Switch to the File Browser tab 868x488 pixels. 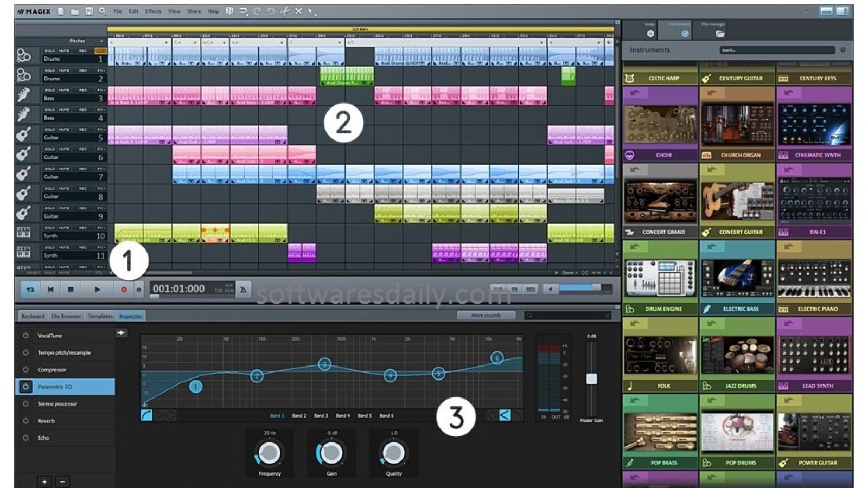click(66, 316)
